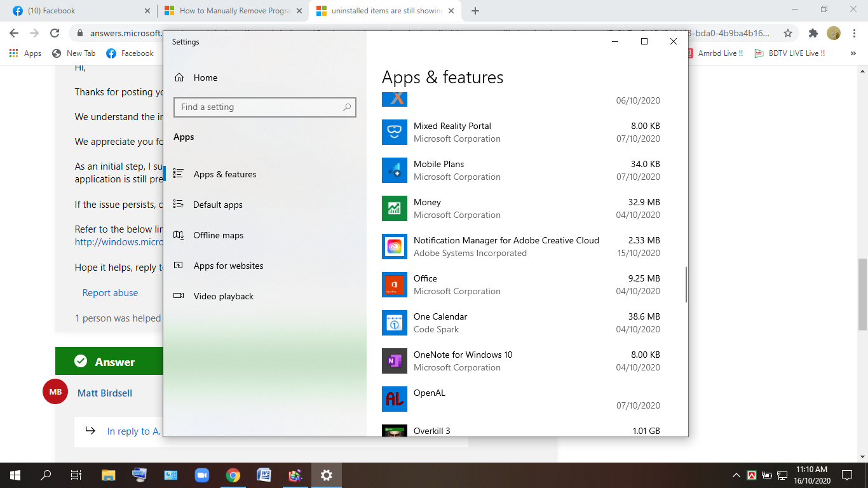The image size is (868, 488).
Task: Open Chrome three-dot menu
Action: pos(855,33)
